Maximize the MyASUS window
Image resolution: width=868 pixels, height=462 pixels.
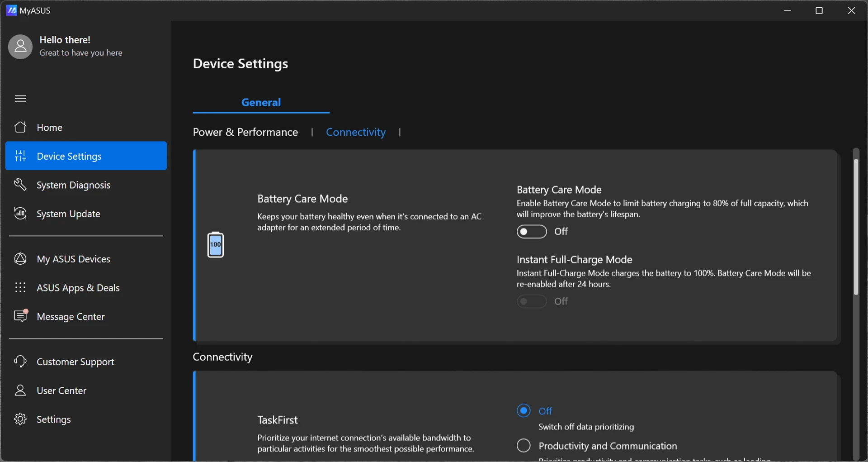pyautogui.click(x=819, y=10)
